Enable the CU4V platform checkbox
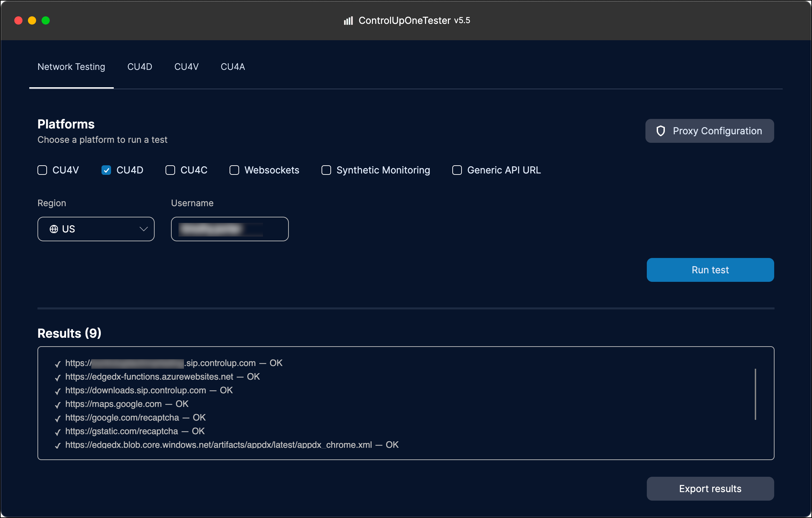This screenshot has height=518, width=812. (x=42, y=170)
